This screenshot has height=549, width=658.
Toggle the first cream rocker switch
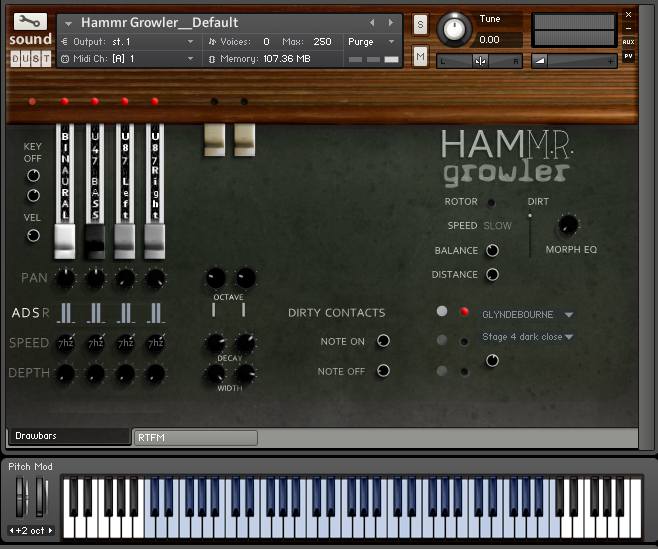214,140
